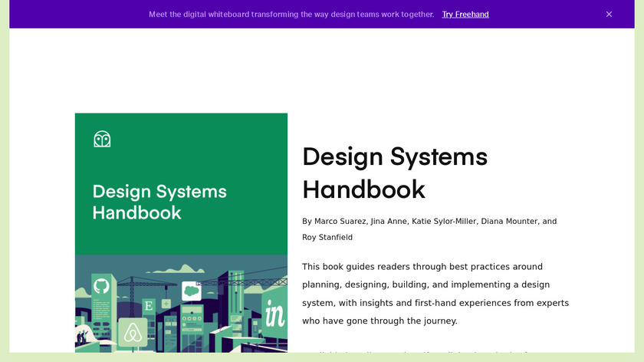Click the paragraph starting 'This book guides readers'

(435, 294)
